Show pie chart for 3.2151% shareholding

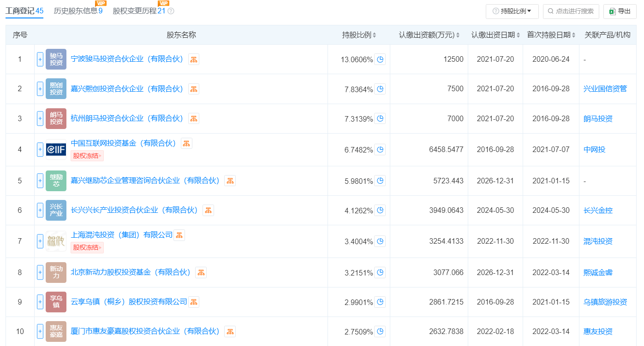[x=380, y=273]
